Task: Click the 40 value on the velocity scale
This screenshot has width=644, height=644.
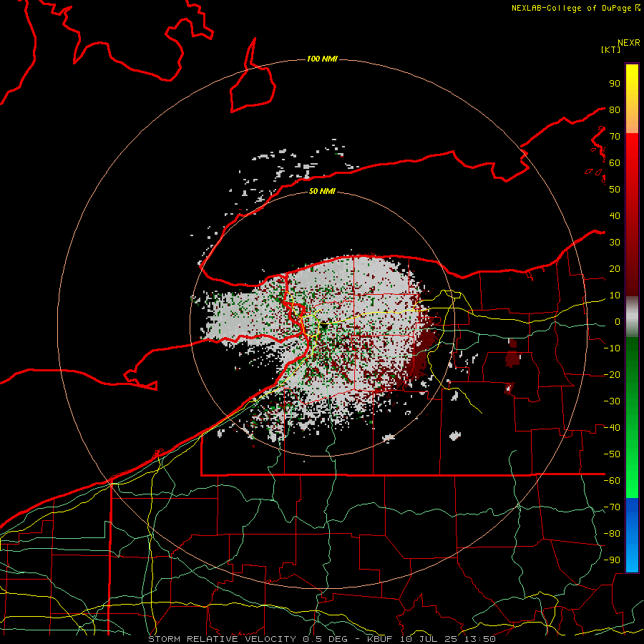Action: (615, 216)
